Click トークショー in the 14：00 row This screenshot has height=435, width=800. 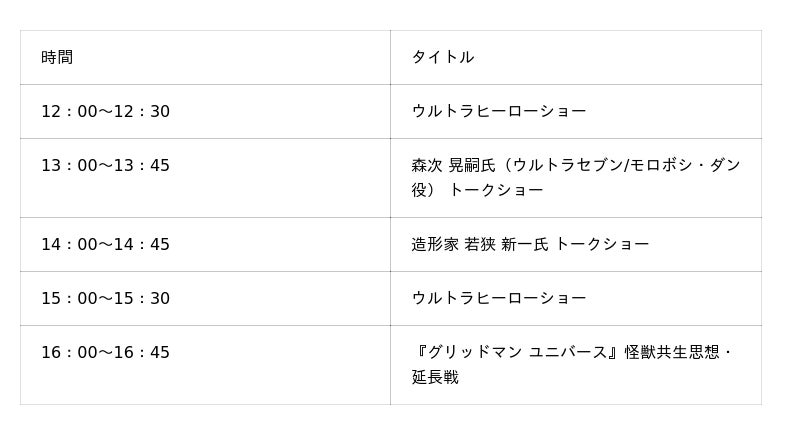pos(602,244)
